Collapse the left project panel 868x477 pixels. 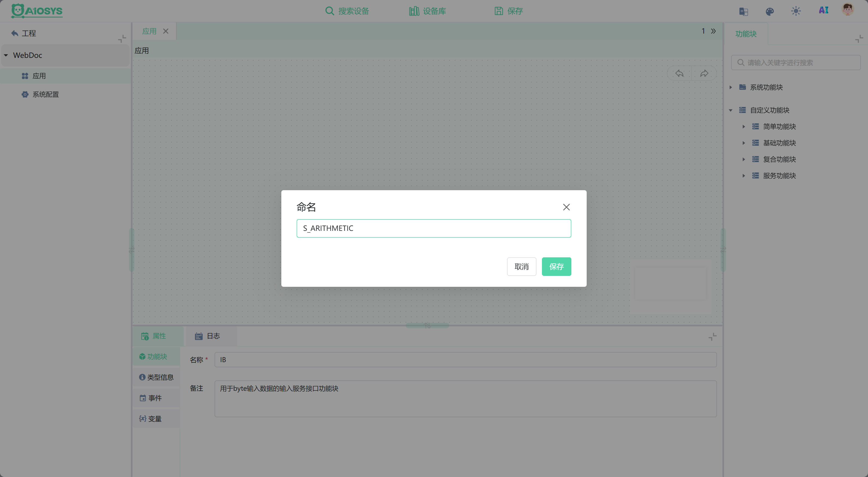(x=122, y=38)
